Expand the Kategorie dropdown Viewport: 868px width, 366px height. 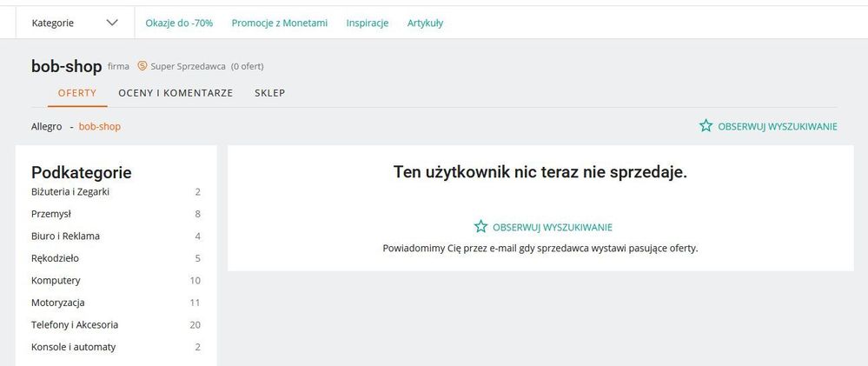(75, 23)
